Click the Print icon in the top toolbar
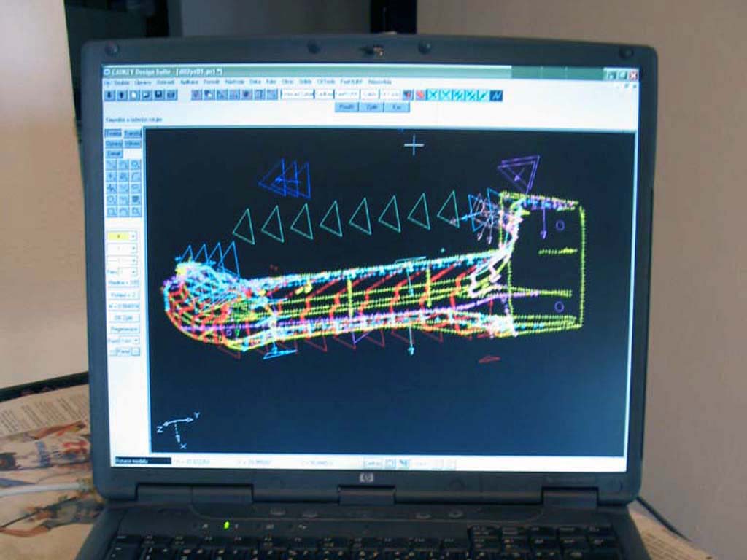The width and height of the screenshot is (747, 560). (x=171, y=95)
